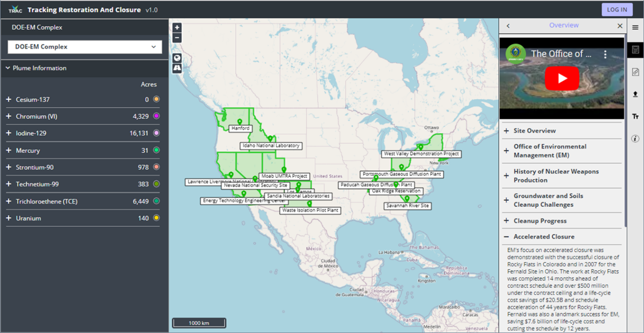Toggle the Mercury green plume circle
The image size is (644, 333).
pyautogui.click(x=156, y=150)
